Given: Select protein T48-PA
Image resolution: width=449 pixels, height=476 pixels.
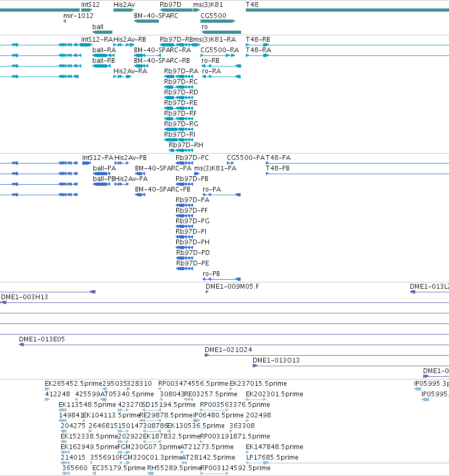Looking at the screenshot, I should pos(278,158).
